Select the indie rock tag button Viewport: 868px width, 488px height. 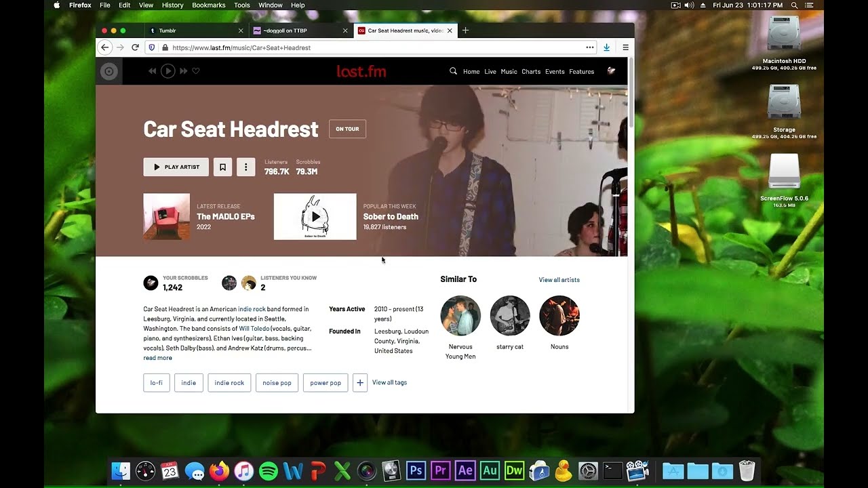(229, 382)
